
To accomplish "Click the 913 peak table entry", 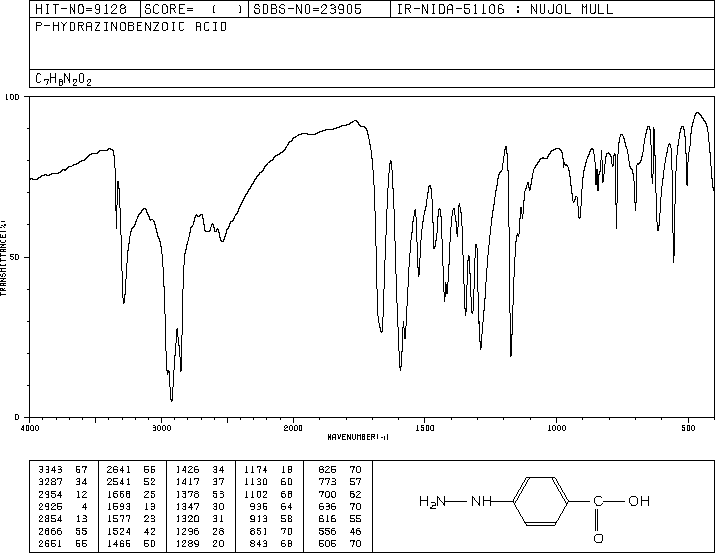I will coord(271,519).
